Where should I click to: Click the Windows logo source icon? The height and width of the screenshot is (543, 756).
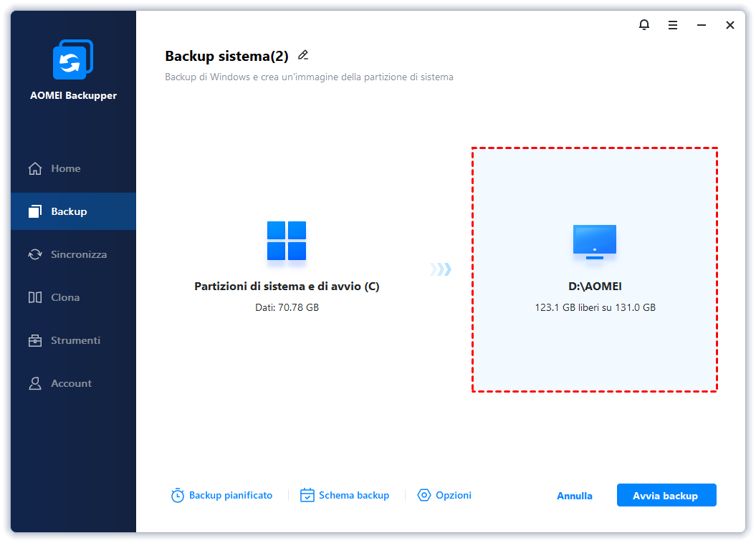pos(287,241)
